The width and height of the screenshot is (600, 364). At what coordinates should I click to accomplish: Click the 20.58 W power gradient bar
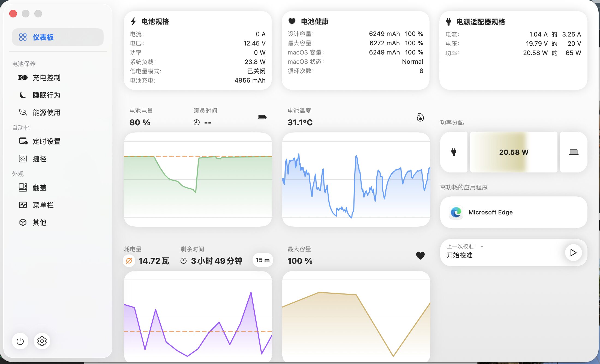coord(514,152)
